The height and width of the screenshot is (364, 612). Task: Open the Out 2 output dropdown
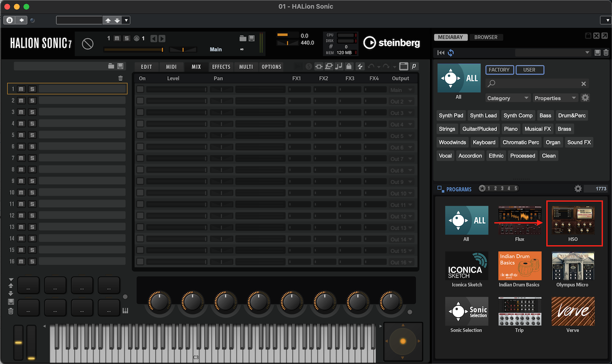click(x=402, y=101)
